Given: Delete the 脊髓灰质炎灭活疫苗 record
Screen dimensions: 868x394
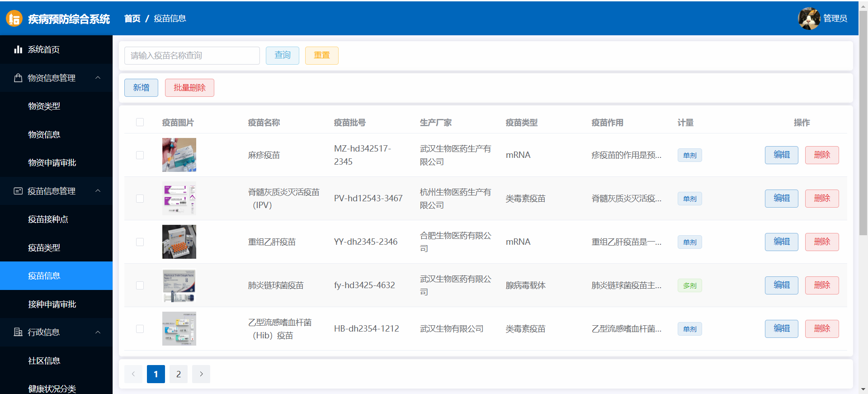Looking at the screenshot, I should coord(822,199).
